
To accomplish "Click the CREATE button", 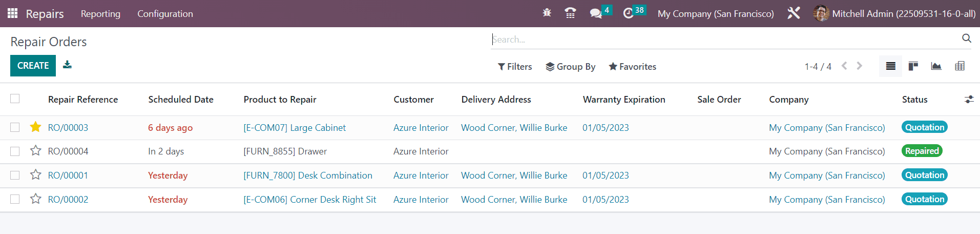I will 33,66.
